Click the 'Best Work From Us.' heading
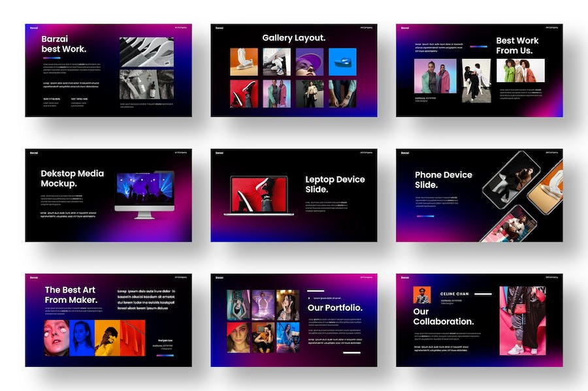588x391 pixels. point(517,45)
